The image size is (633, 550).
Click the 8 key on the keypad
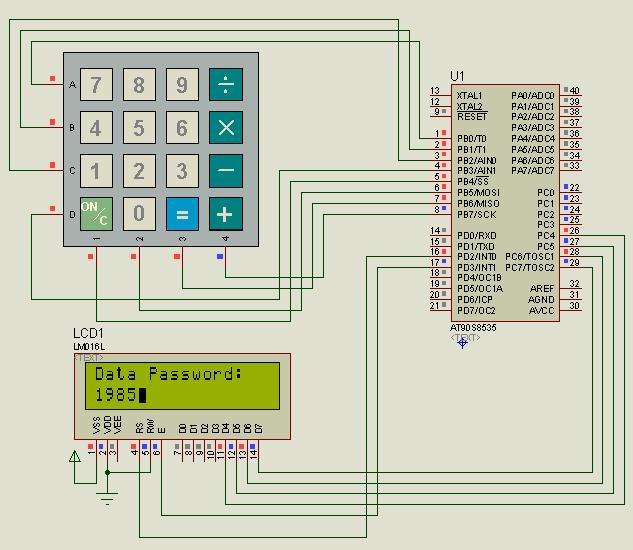pyautogui.click(x=139, y=84)
